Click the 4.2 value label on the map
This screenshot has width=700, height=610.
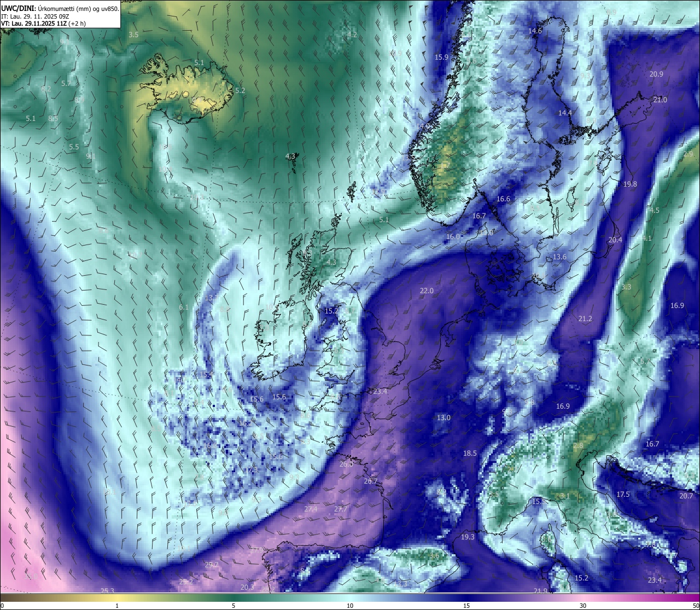[352, 35]
